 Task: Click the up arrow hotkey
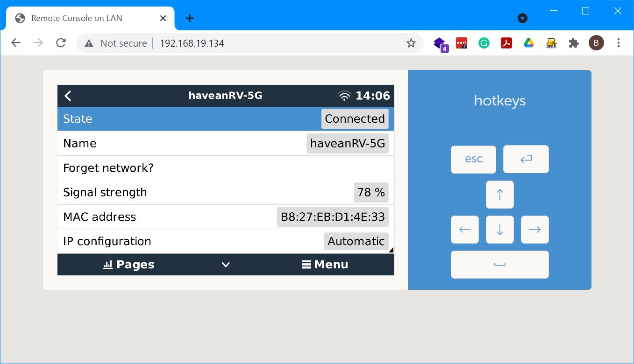(x=500, y=195)
